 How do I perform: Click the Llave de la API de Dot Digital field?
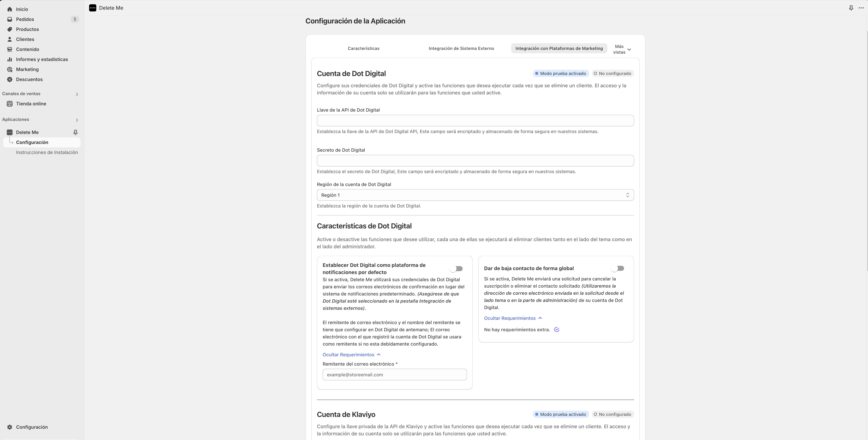click(475, 121)
